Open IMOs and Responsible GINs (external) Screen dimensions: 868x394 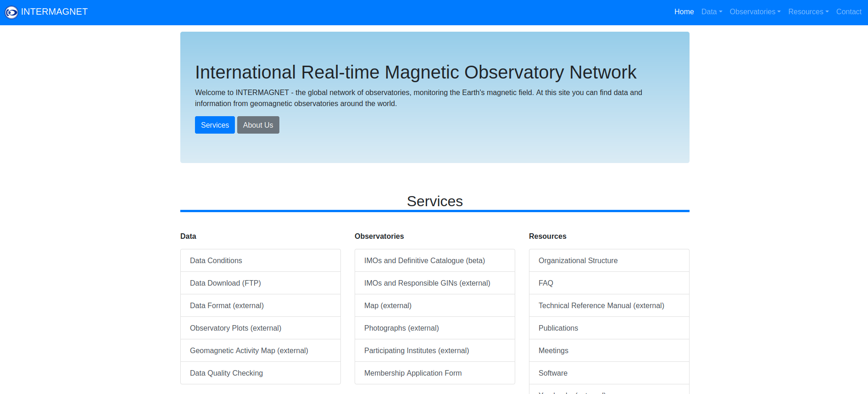pos(435,283)
